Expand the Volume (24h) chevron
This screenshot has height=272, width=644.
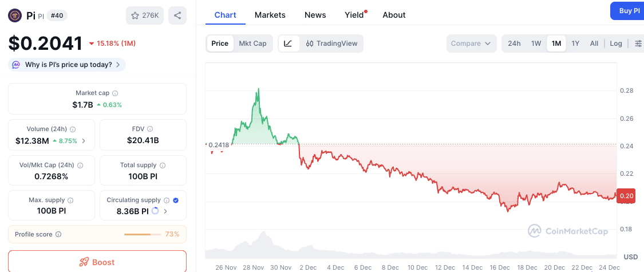[84, 140]
